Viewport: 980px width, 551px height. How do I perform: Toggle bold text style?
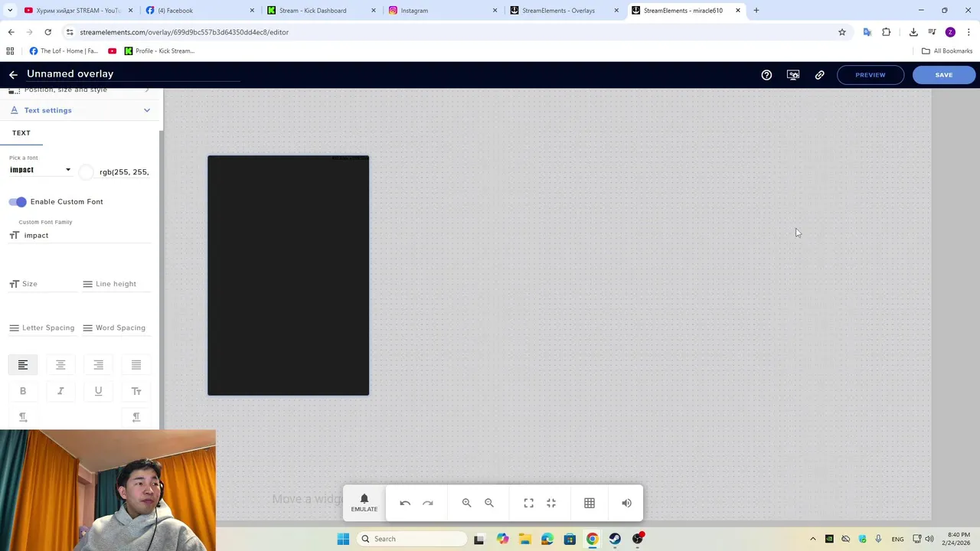pyautogui.click(x=23, y=391)
